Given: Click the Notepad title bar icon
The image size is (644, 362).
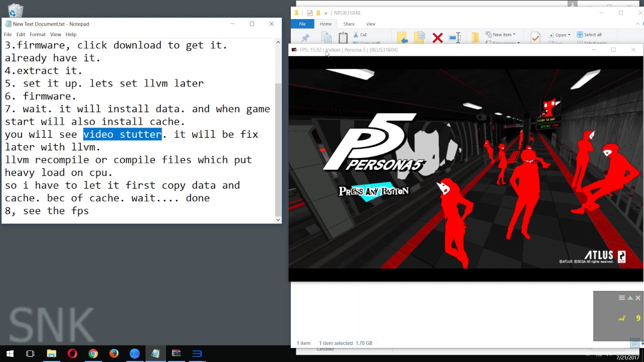Looking at the screenshot, I should (x=8, y=24).
